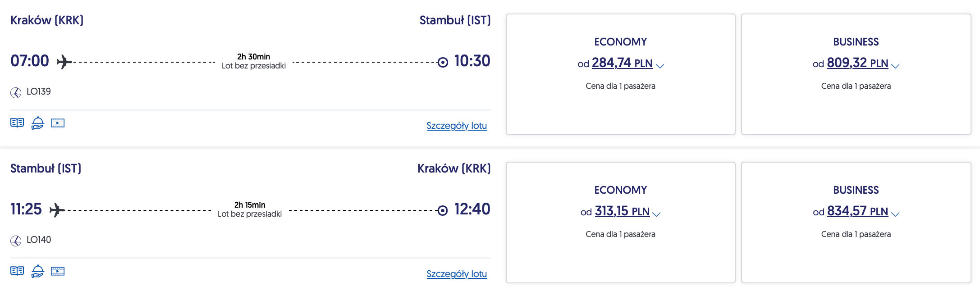Select Economy card for Stambuł to Kraków
980x291 pixels.
620,257
